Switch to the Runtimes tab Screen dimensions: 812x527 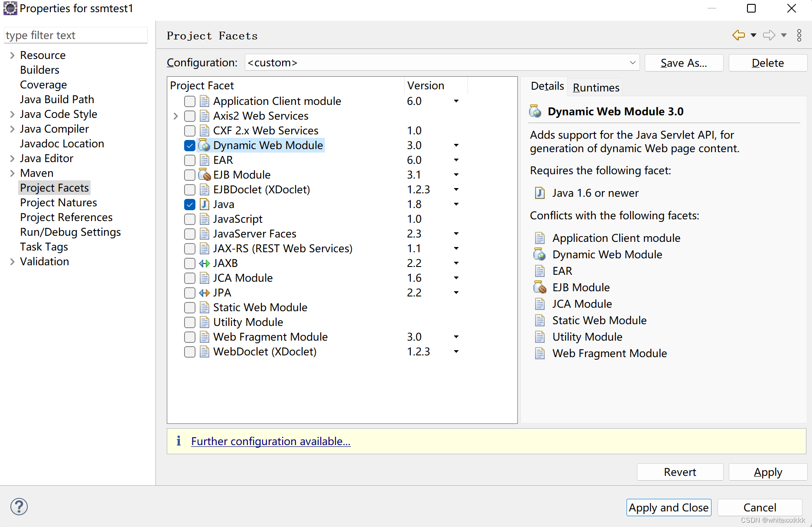596,88
